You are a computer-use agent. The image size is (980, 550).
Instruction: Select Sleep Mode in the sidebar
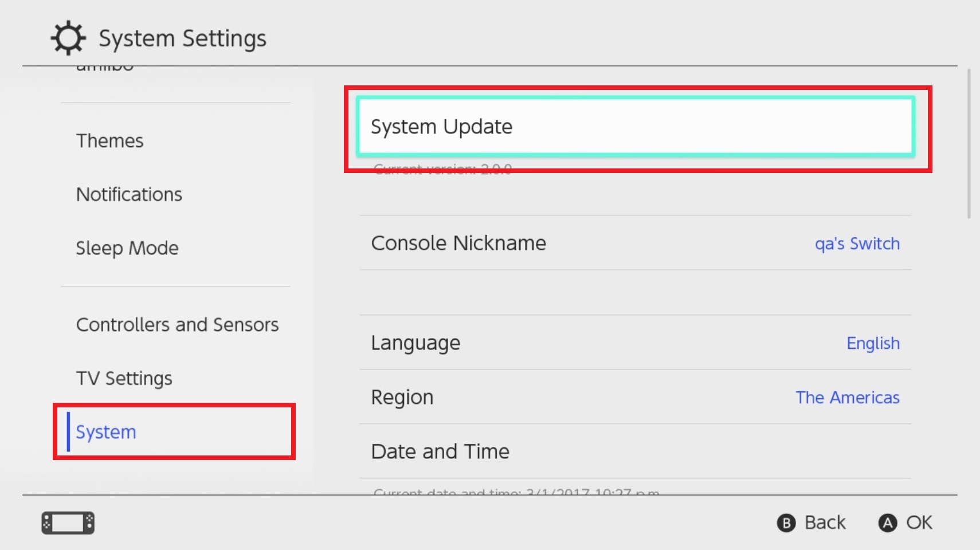[x=127, y=248]
